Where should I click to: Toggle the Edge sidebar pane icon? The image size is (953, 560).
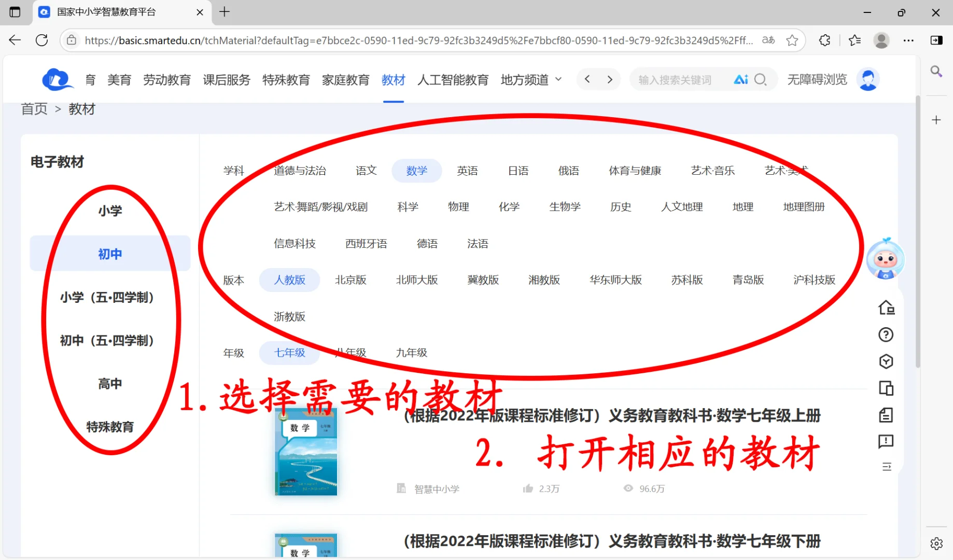(x=936, y=40)
